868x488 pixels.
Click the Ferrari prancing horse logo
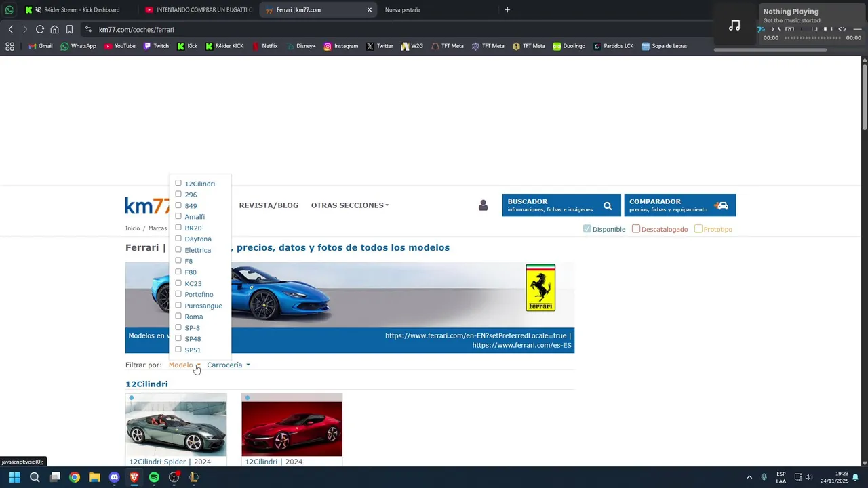pos(540,287)
